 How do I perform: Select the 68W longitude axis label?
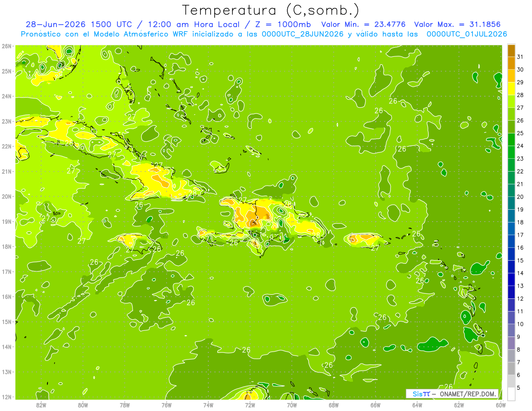[334, 405]
